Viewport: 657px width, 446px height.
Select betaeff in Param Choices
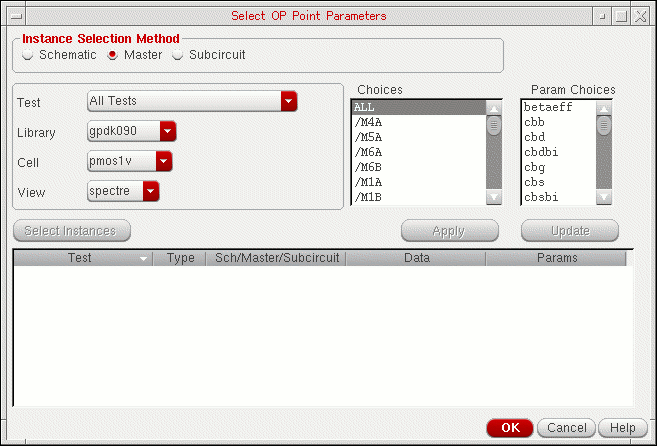[559, 107]
